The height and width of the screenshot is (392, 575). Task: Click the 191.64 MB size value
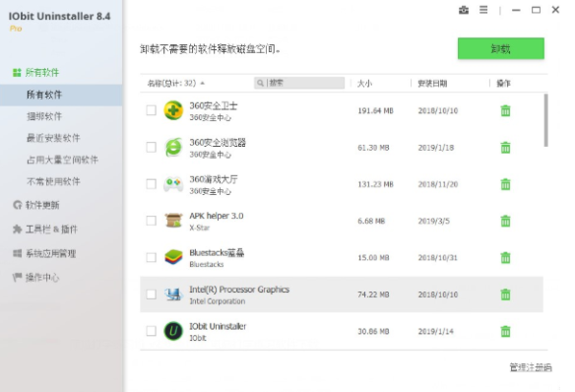[x=375, y=110]
